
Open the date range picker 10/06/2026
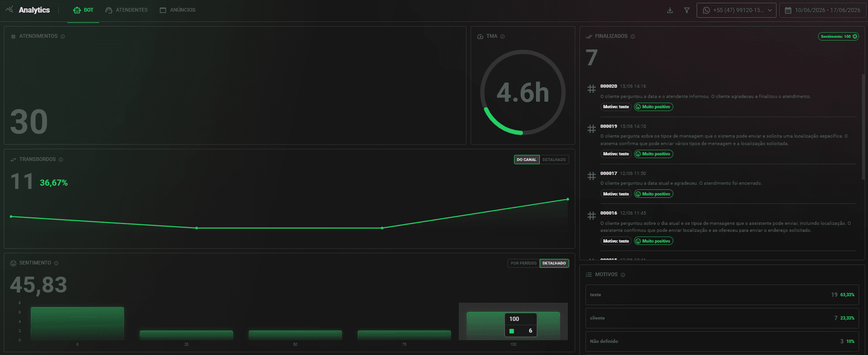[823, 10]
